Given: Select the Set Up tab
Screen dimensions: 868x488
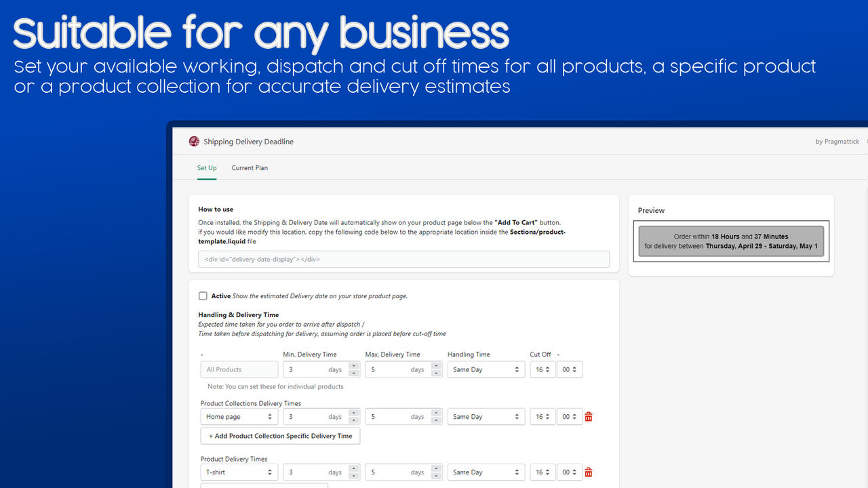Looking at the screenshot, I should pyautogui.click(x=207, y=167).
